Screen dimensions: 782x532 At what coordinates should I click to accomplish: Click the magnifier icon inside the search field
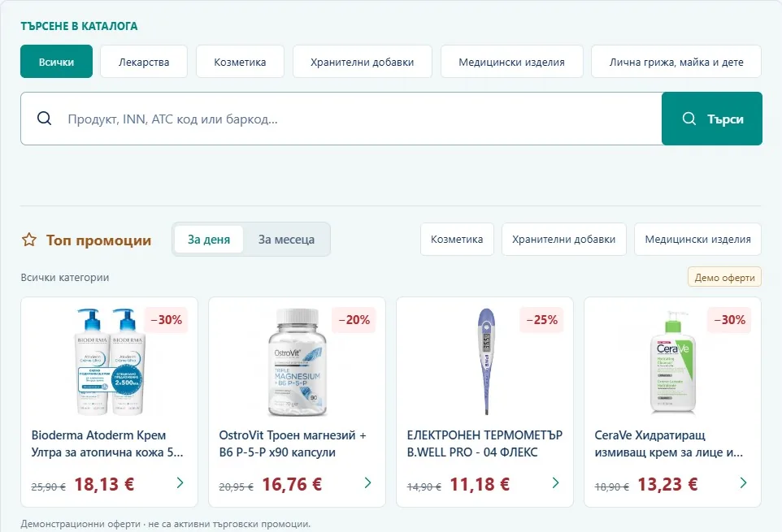(x=45, y=119)
